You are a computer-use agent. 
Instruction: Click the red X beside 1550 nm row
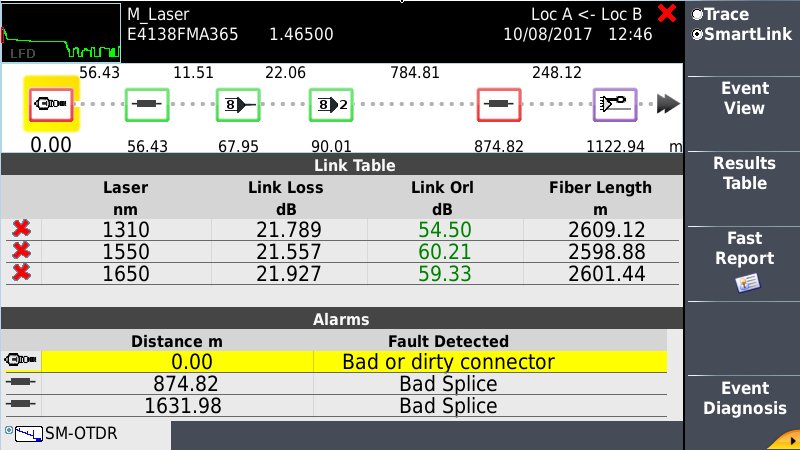click(x=21, y=251)
